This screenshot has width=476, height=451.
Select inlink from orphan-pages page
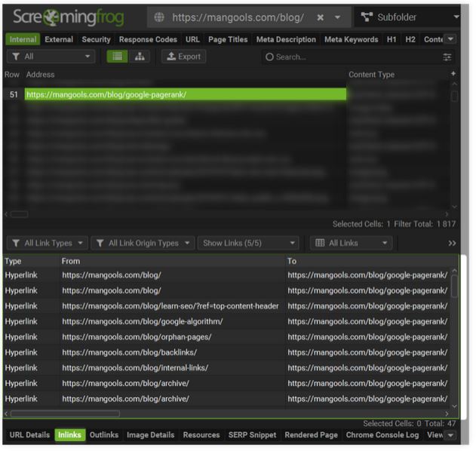coord(137,337)
